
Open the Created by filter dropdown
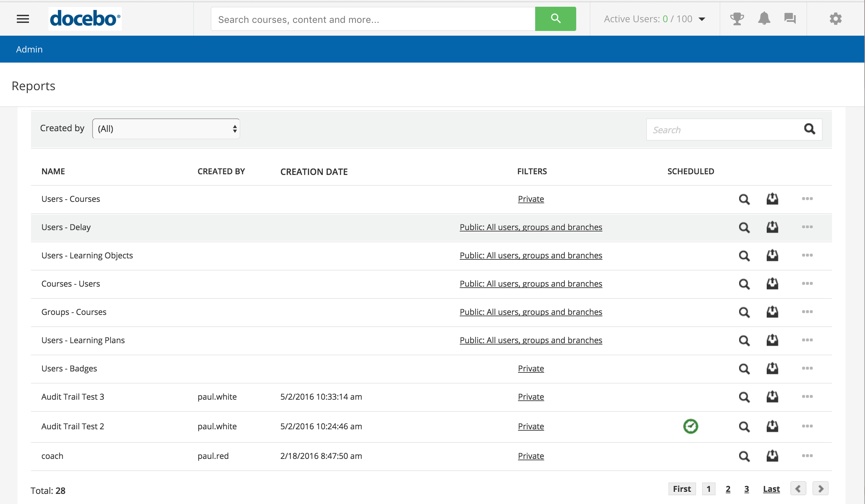[x=166, y=128]
